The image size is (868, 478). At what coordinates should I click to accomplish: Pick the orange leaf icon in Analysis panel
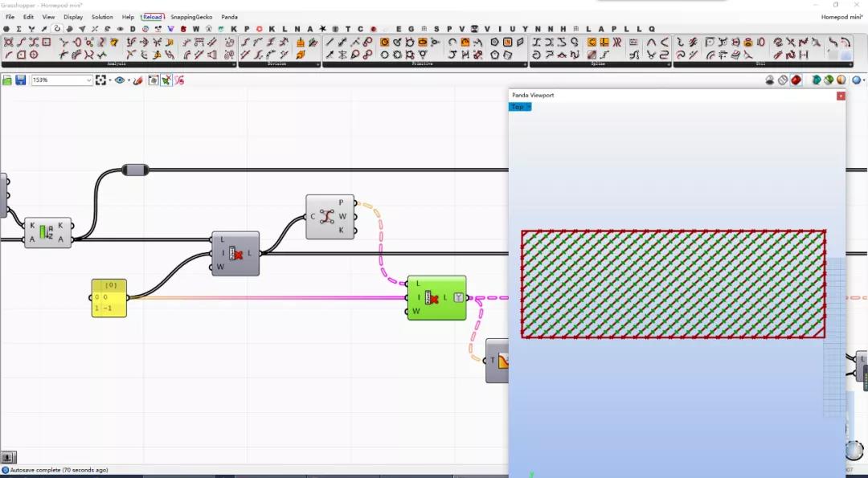click(x=114, y=42)
